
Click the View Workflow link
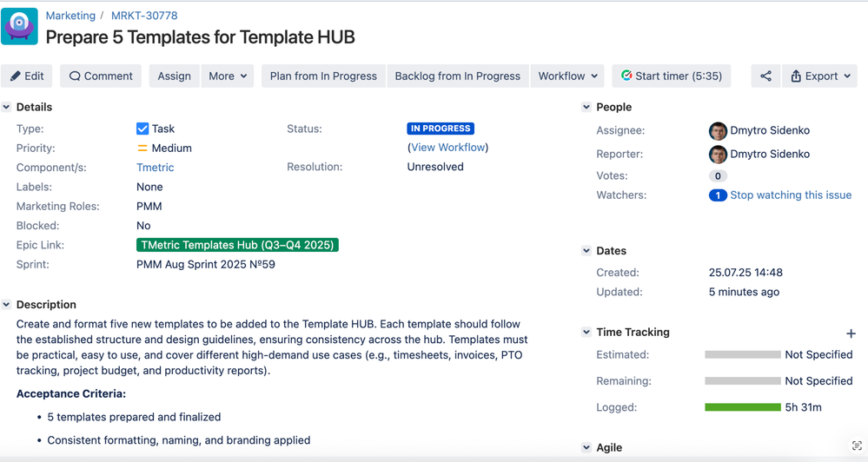click(x=447, y=148)
